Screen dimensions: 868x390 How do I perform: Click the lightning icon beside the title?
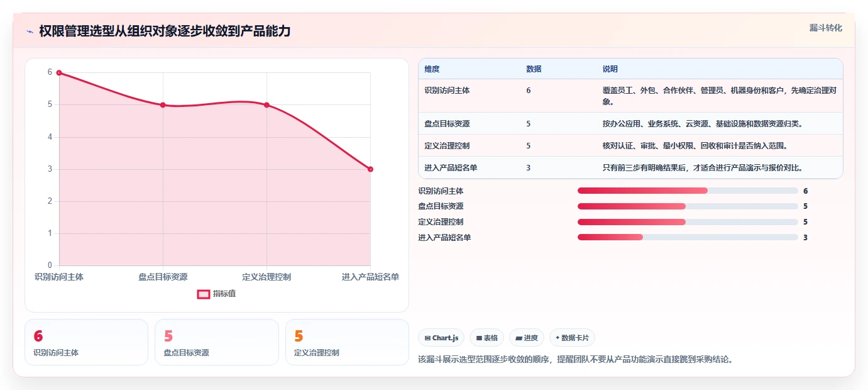tap(30, 31)
